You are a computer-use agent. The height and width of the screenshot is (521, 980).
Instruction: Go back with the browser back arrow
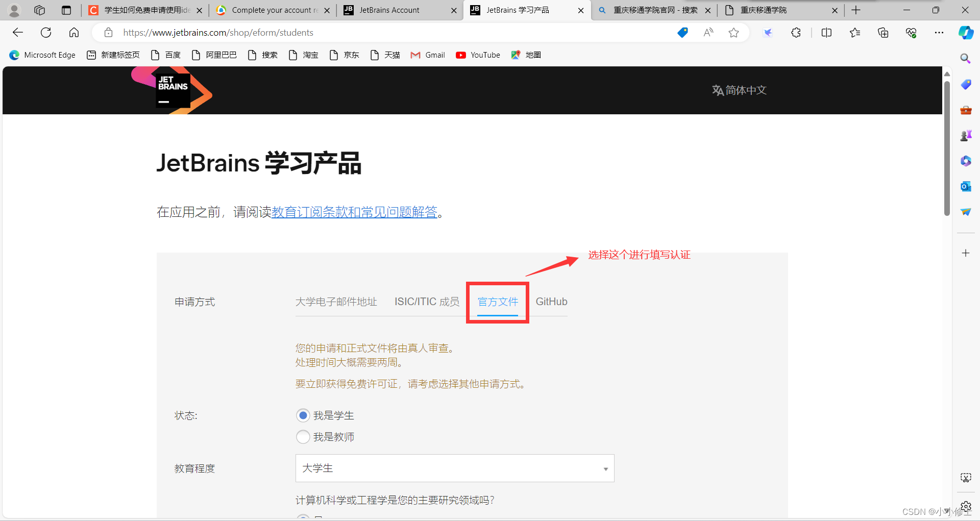(x=18, y=33)
